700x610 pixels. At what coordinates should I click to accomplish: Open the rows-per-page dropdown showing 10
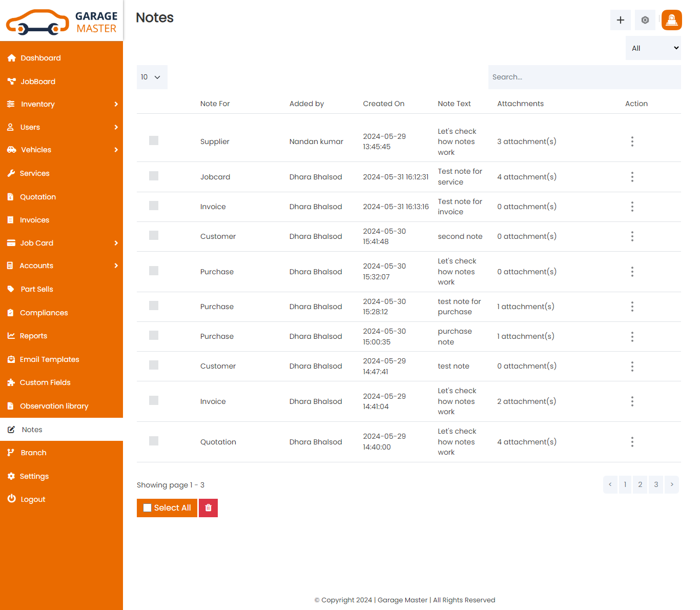coord(152,77)
